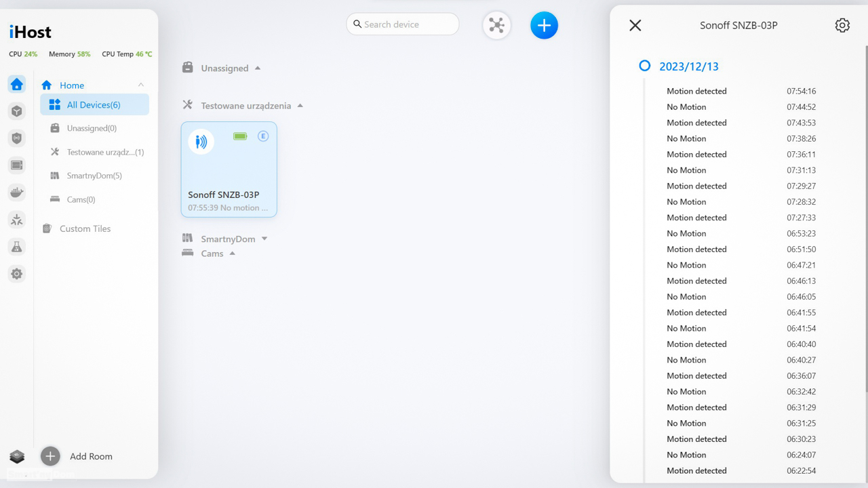Click the Sonoff SNZB-03P panel title
Image resolution: width=868 pixels, height=488 pixels.
[738, 25]
